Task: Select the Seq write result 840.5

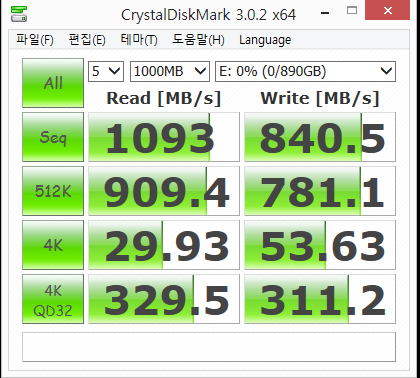Action: tap(320, 137)
